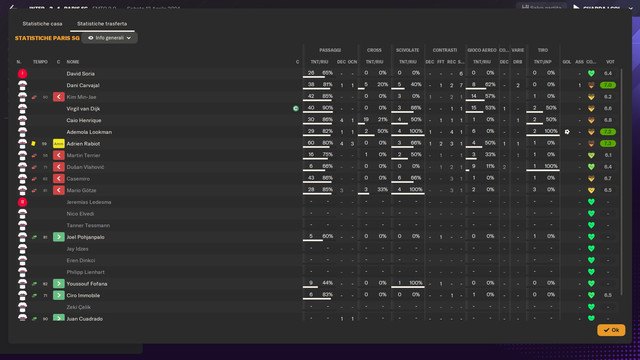Click the stats table vertical scrollbar

[622, 182]
